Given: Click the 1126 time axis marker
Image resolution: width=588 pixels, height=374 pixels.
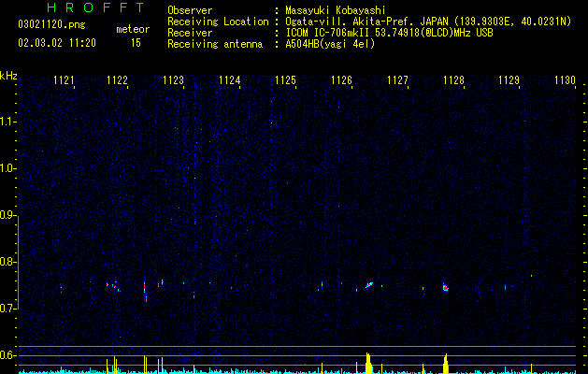Looking at the screenshot, I should [342, 80].
